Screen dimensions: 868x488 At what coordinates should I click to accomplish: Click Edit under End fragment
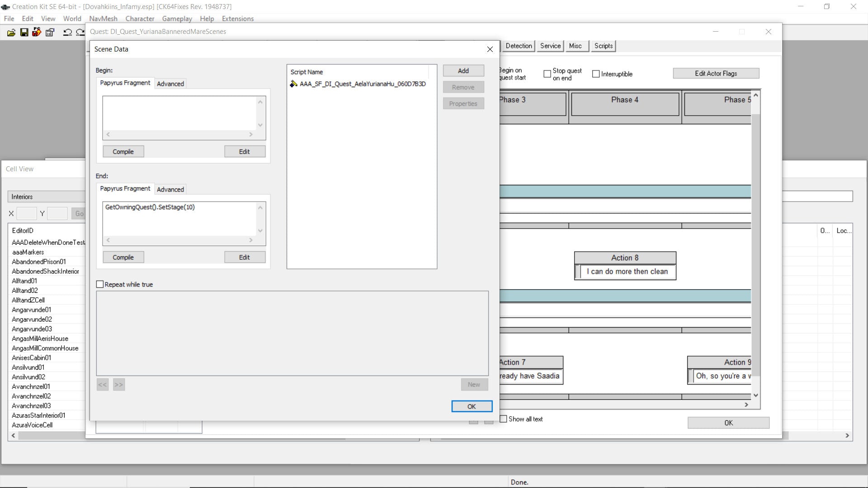tap(245, 257)
